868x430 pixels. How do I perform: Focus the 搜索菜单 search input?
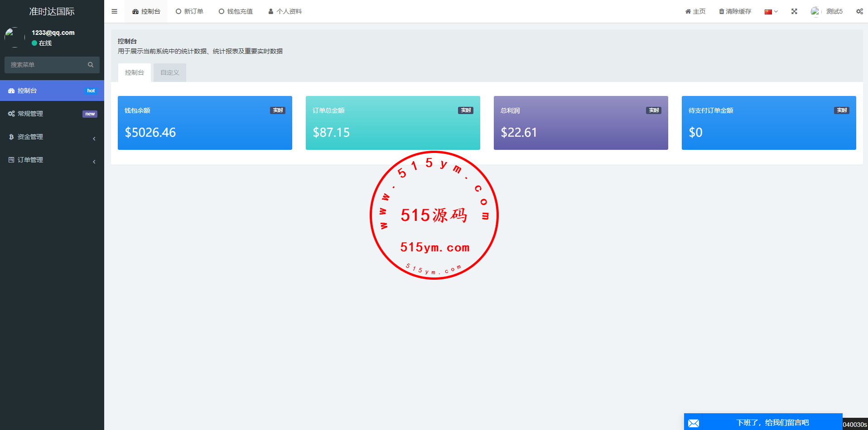click(x=45, y=65)
